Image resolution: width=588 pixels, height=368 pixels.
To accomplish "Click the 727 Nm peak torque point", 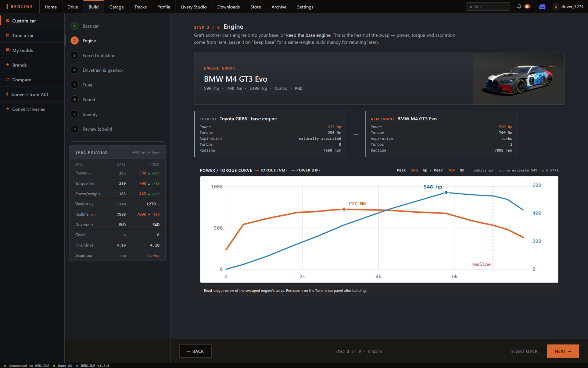I will (344, 209).
